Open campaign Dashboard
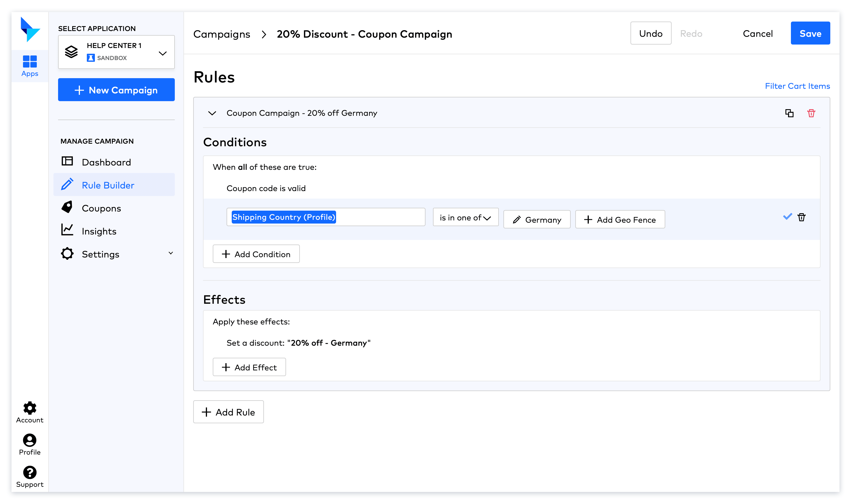This screenshot has width=851, height=504. (106, 162)
